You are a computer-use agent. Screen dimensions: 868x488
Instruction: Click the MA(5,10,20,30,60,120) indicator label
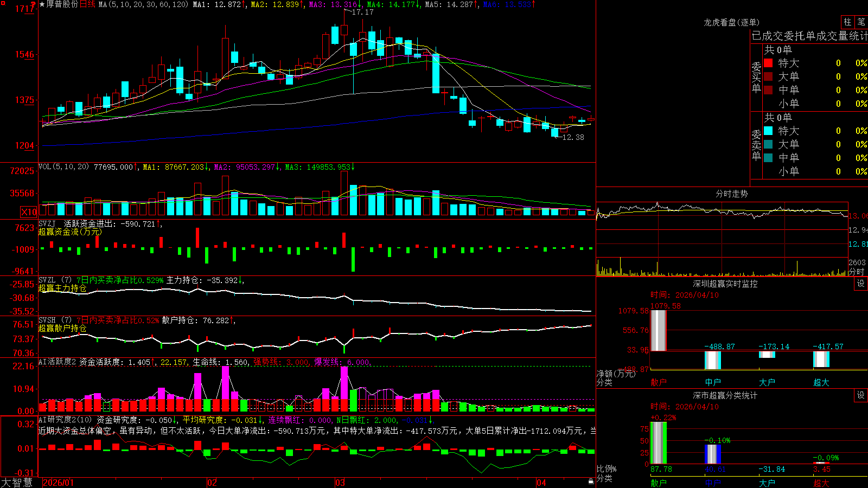(x=144, y=4)
